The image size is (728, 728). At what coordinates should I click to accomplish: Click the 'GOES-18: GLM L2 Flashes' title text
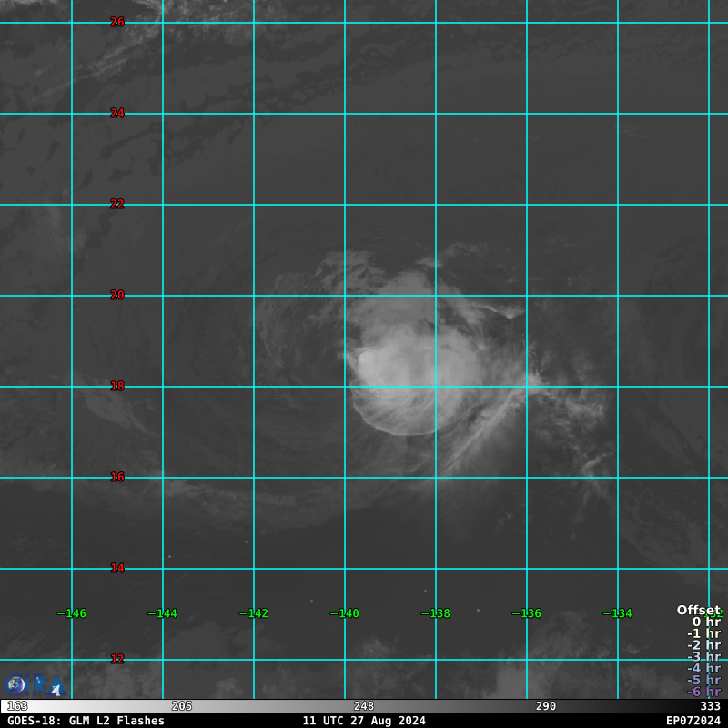pos(86,721)
